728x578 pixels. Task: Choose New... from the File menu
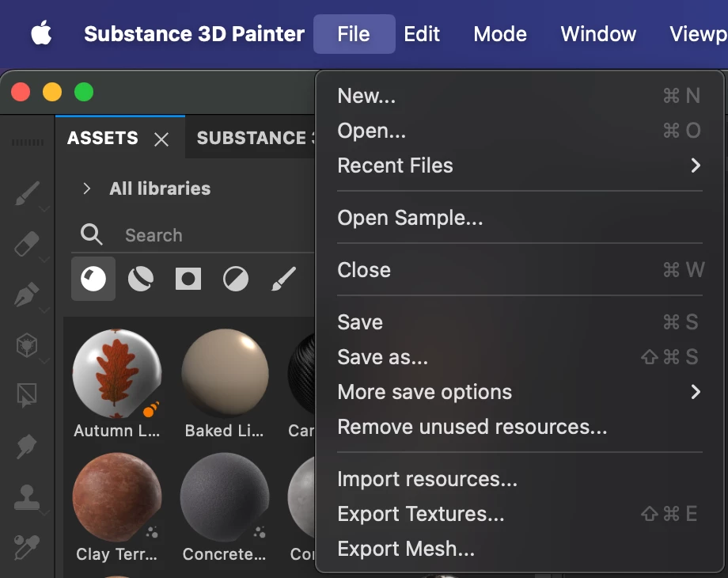click(x=520, y=96)
